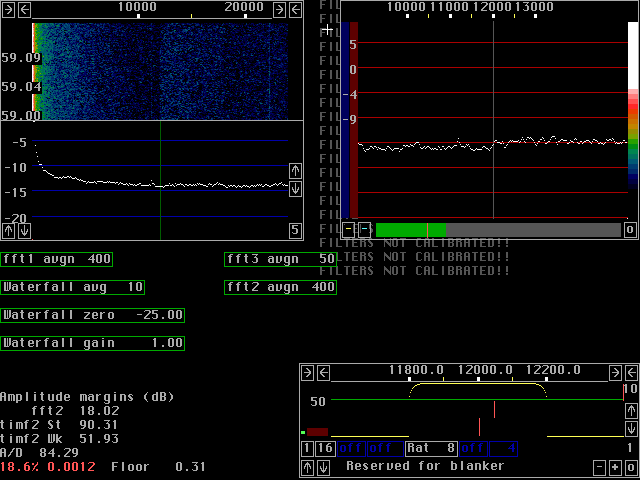Click '11800.0' on baseband graph frequency scale
Viewport: 640px width, 480px height.
point(416,370)
